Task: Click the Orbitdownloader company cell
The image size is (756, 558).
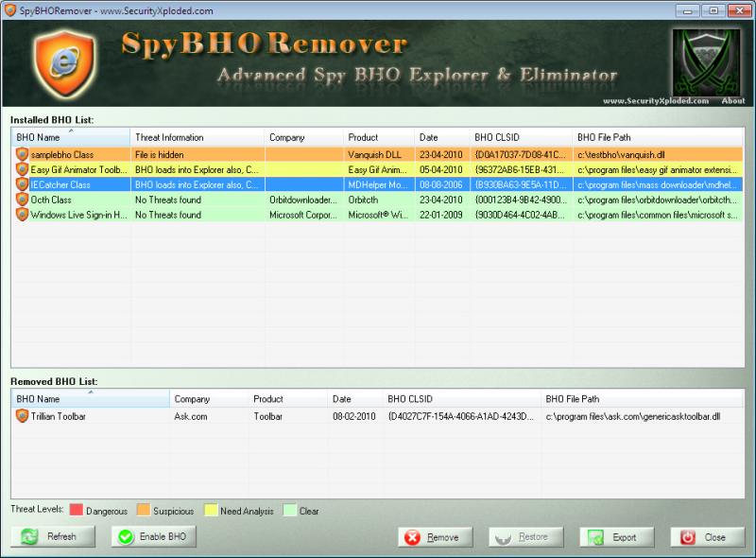Action: 303,200
